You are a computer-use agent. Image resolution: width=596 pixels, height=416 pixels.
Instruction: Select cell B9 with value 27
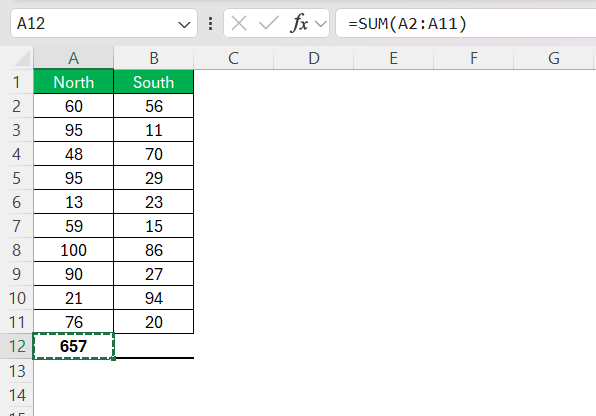coord(154,274)
